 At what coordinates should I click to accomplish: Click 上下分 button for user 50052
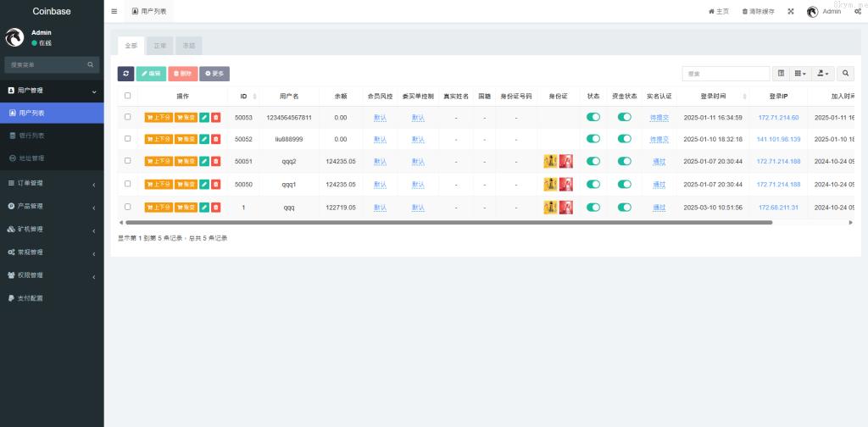tap(159, 140)
